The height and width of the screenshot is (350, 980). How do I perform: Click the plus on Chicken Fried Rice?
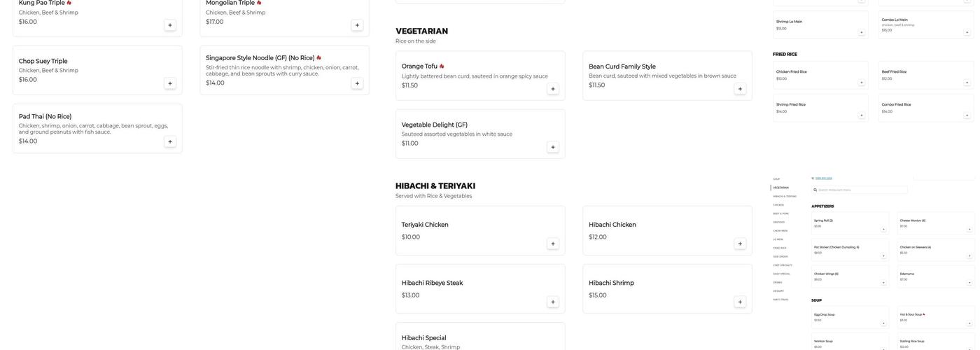(x=862, y=83)
